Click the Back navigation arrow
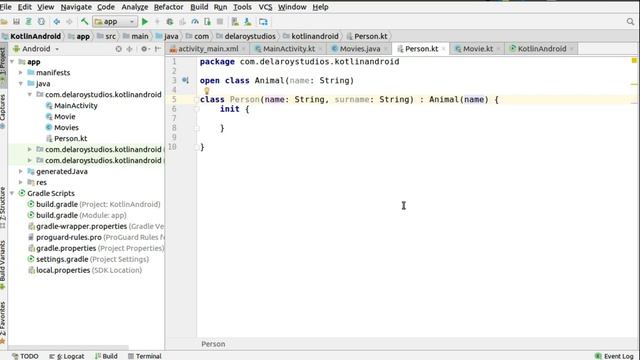The width and height of the screenshot is (640, 360). click(57, 22)
